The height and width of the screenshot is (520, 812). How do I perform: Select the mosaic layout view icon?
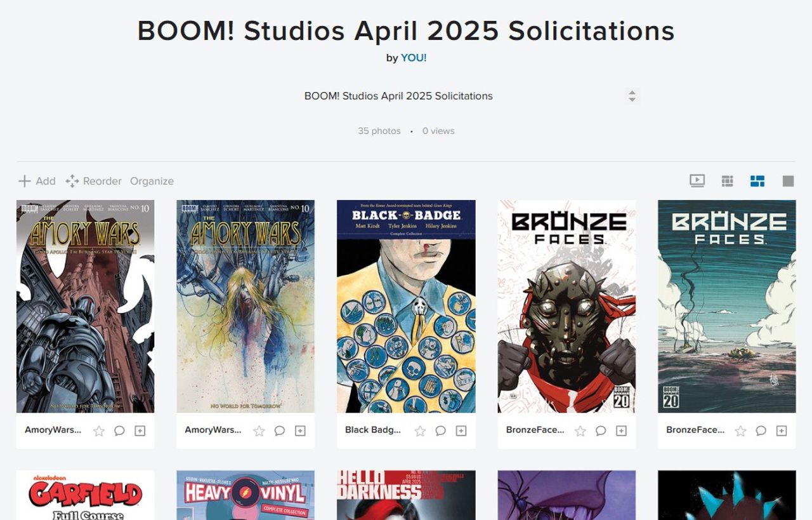757,181
